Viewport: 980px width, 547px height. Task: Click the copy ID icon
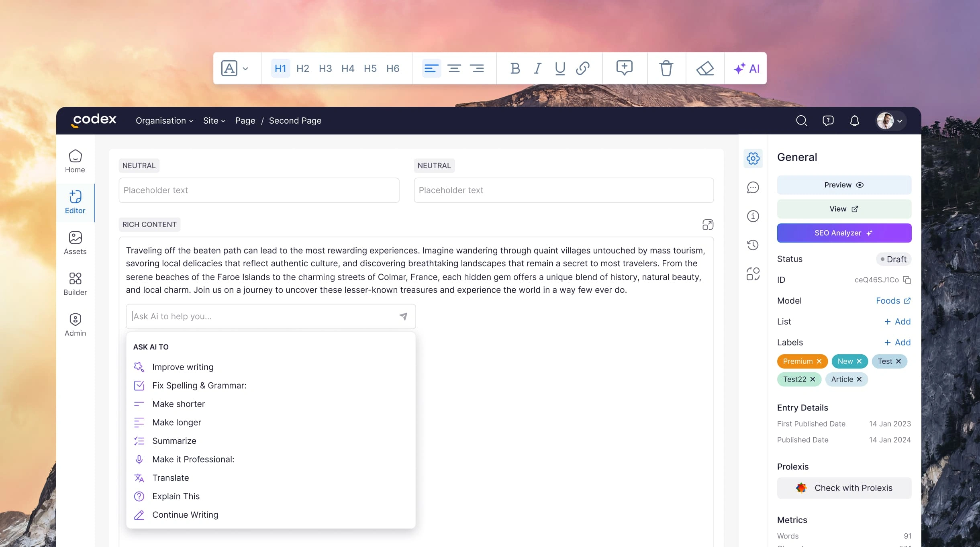[x=907, y=280]
